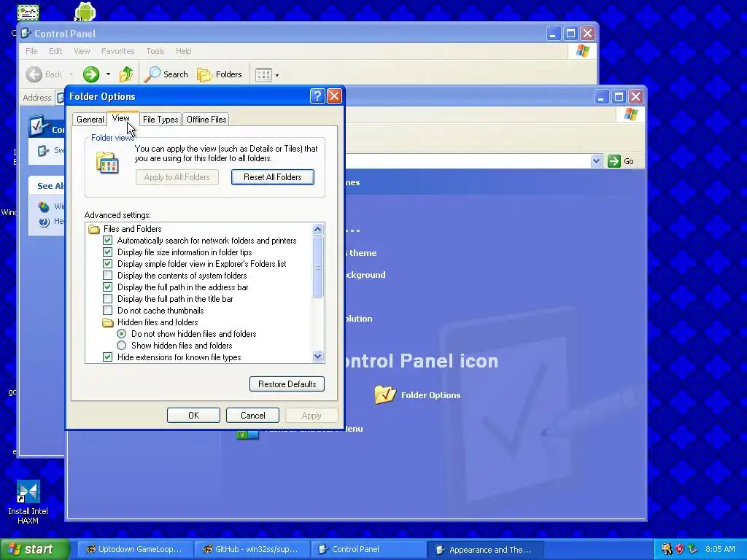Screen dimensions: 747x560
Task: Click the Up folder icon in toolbar
Action: pos(126,74)
